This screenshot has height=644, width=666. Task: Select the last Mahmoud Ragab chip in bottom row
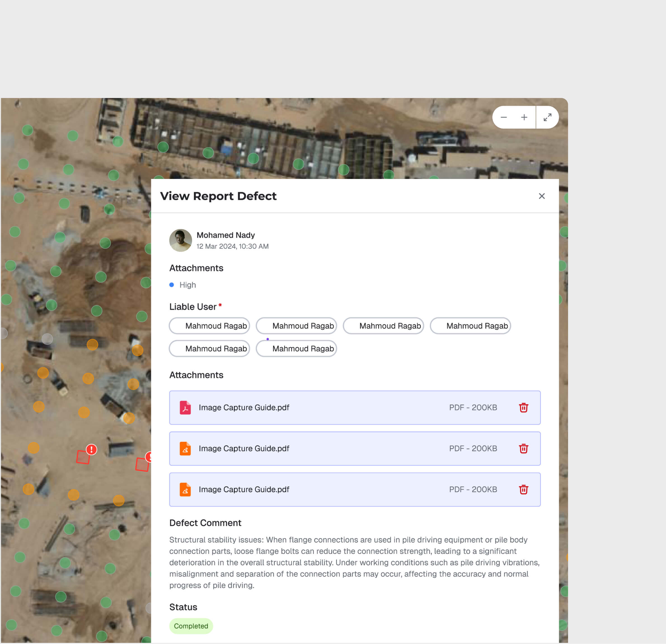pos(296,348)
